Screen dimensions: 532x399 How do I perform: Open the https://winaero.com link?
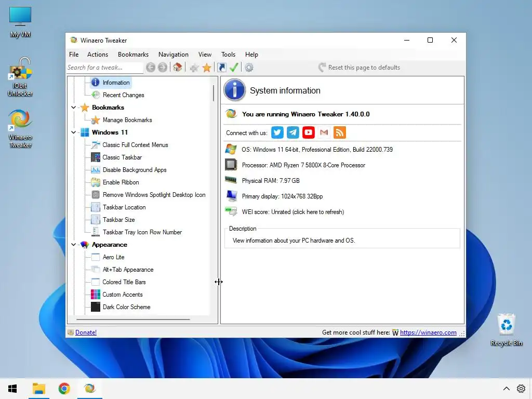(428, 332)
